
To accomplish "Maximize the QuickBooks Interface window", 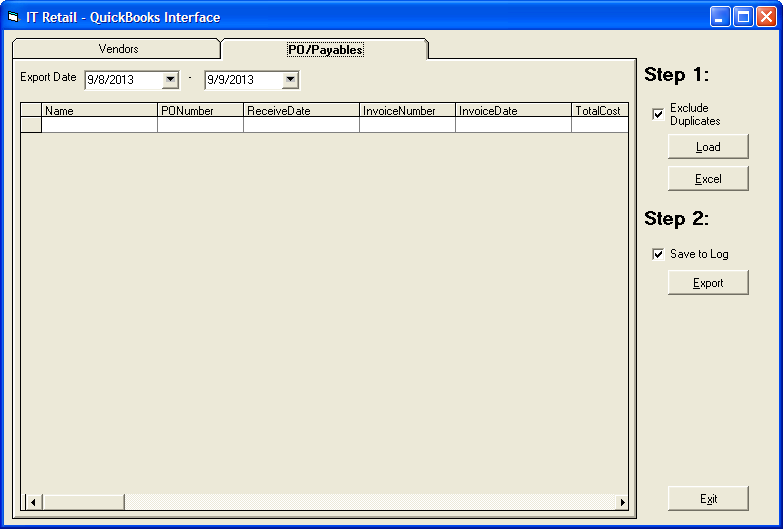I will (x=743, y=17).
